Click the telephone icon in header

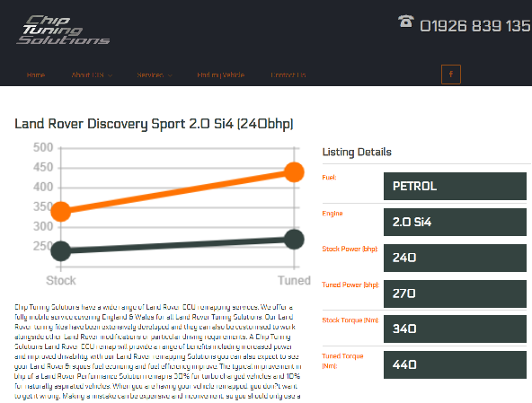point(405,22)
